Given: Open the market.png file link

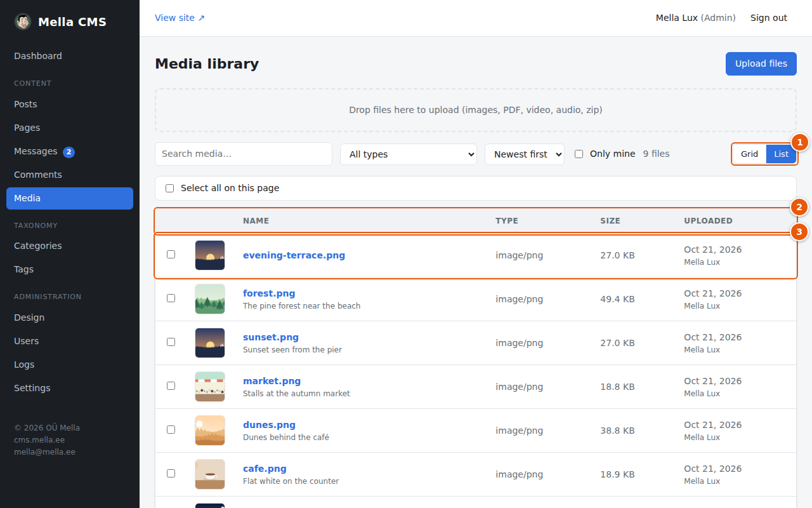Looking at the screenshot, I should 272,381.
